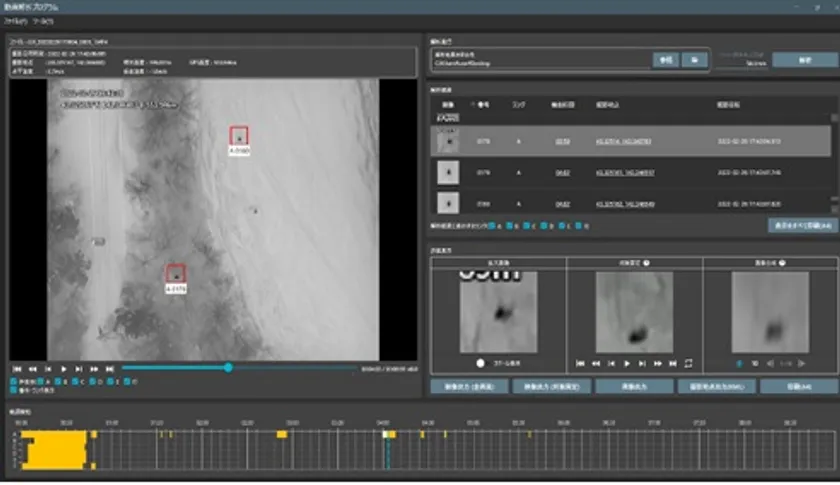Select third detection thumbnail in results table
840x485 pixels.
(450, 203)
